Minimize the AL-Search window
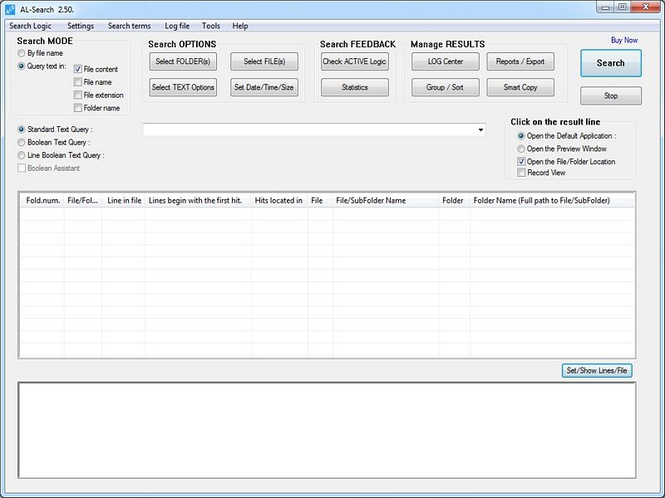 tap(605, 7)
